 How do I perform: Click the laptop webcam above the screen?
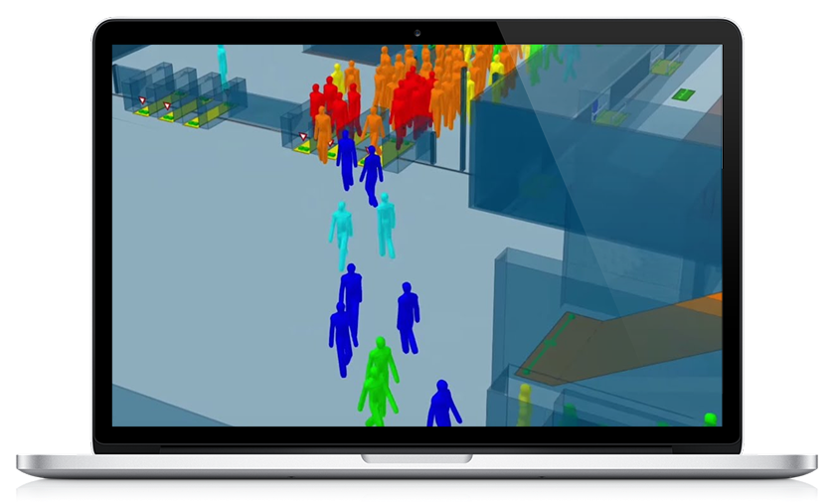click(417, 33)
